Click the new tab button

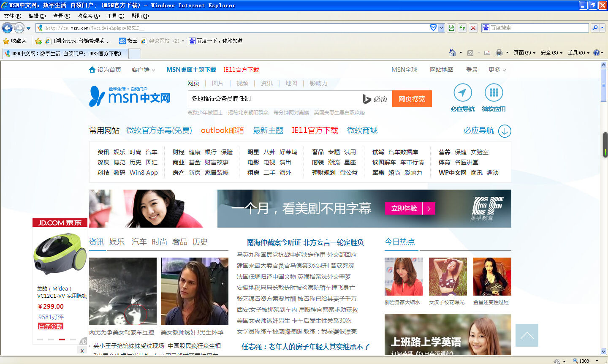point(135,54)
